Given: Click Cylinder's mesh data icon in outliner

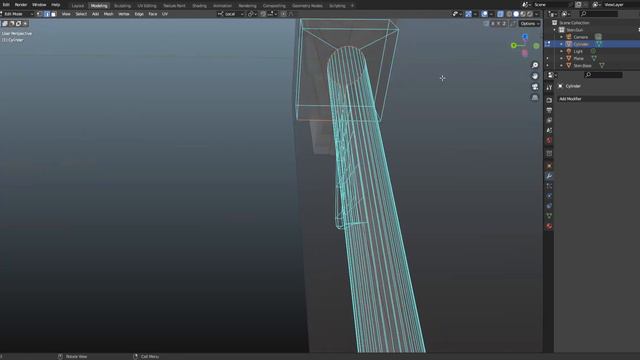Looking at the screenshot, I should tap(599, 44).
